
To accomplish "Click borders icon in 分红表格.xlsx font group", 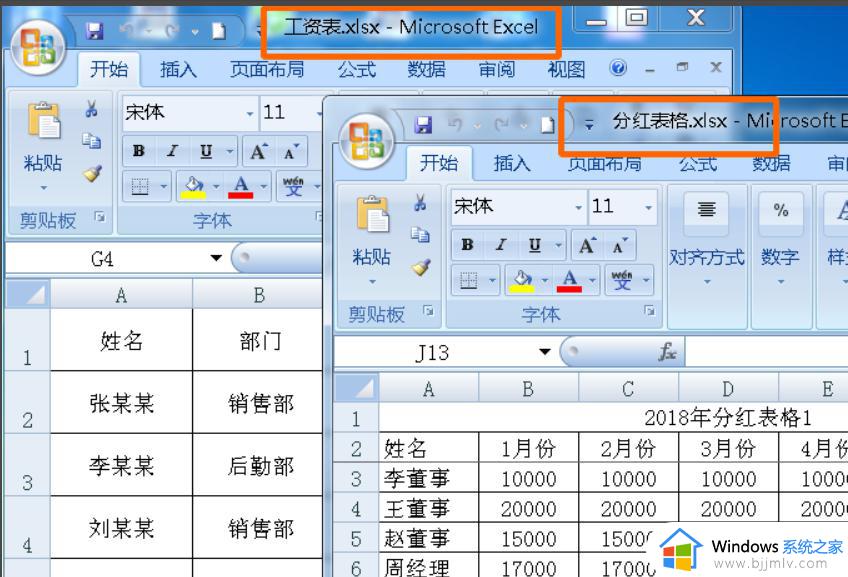I will click(x=468, y=280).
